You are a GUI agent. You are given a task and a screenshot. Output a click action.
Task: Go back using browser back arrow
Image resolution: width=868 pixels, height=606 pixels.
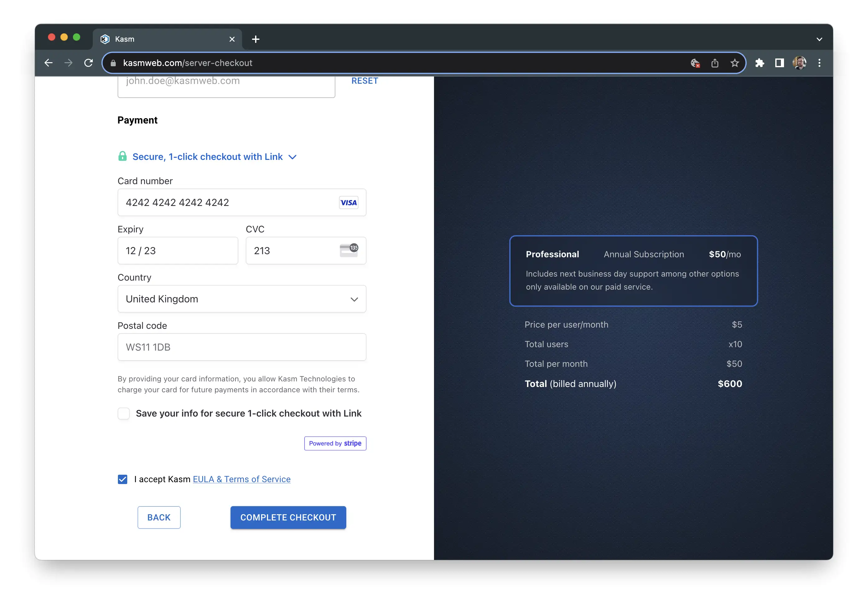[x=49, y=63]
